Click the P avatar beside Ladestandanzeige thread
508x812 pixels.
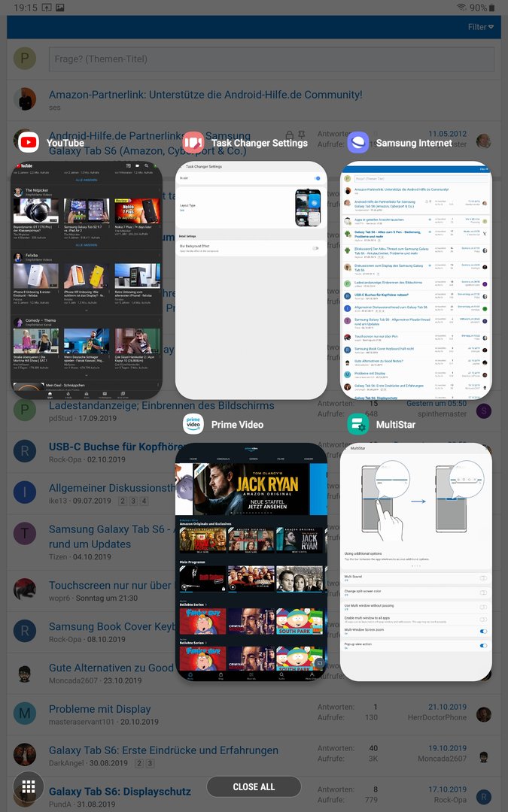[24, 410]
